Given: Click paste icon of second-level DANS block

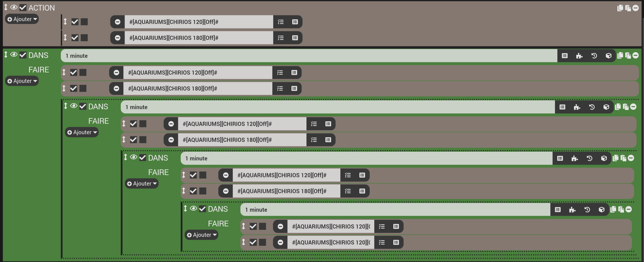Looking at the screenshot, I should [x=625, y=107].
